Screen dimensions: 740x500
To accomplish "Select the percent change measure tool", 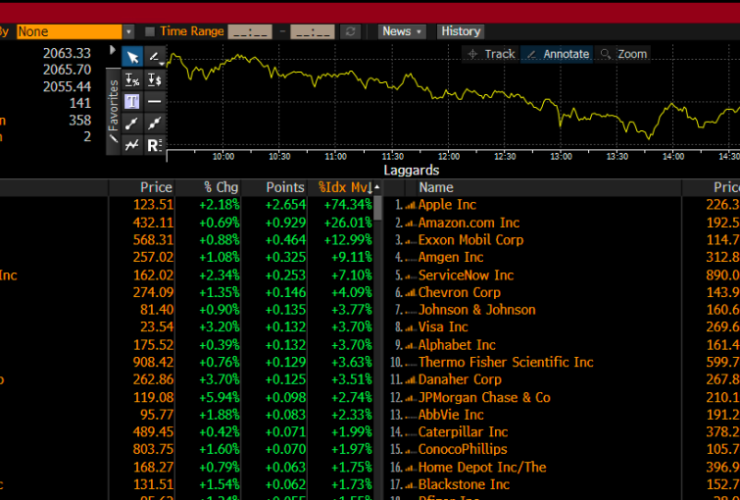I will [132, 80].
